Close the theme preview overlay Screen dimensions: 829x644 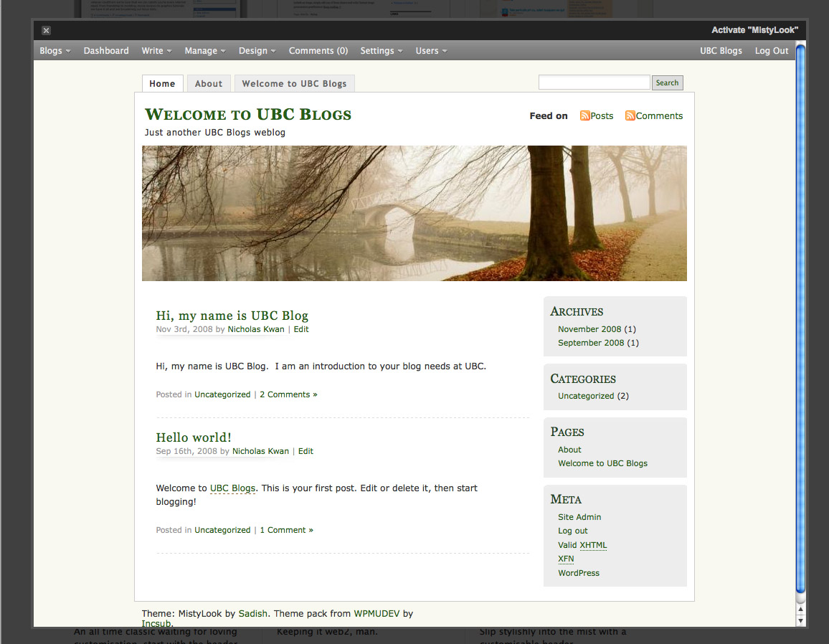[x=46, y=31]
